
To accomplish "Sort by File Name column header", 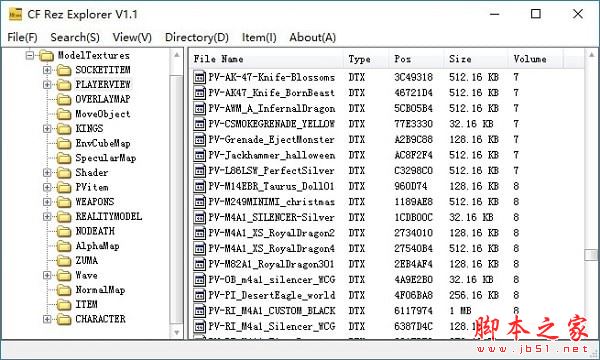I will [267, 59].
